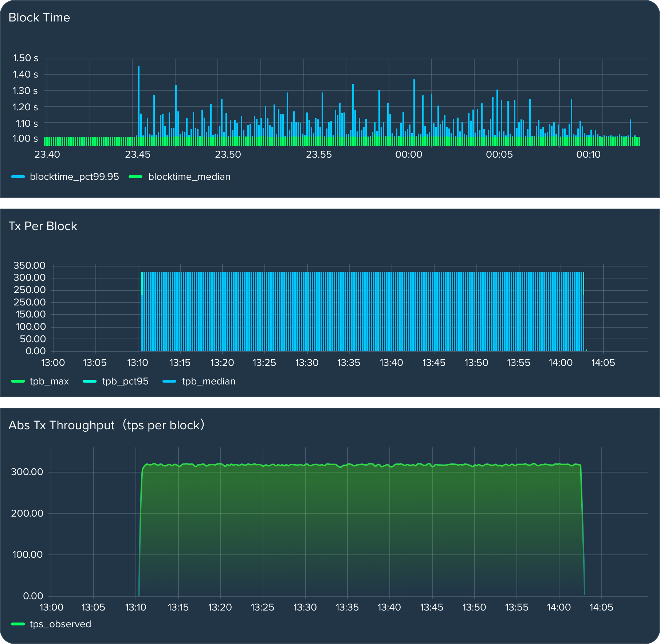Open the tpb_max green color swatch
This screenshot has height=644, width=660.
coord(18,381)
